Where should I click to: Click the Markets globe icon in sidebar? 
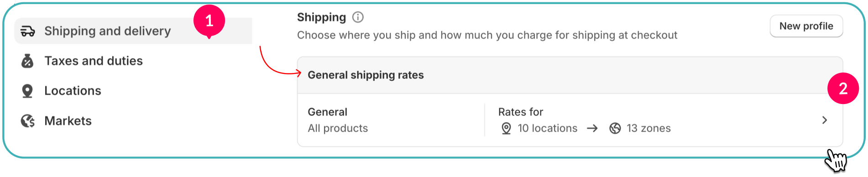point(28,121)
